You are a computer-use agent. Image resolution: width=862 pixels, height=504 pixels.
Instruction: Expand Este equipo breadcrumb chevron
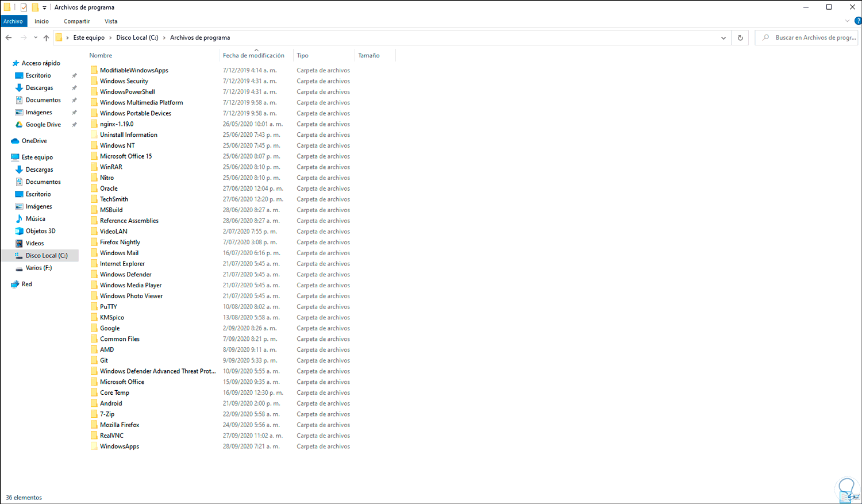pos(110,38)
